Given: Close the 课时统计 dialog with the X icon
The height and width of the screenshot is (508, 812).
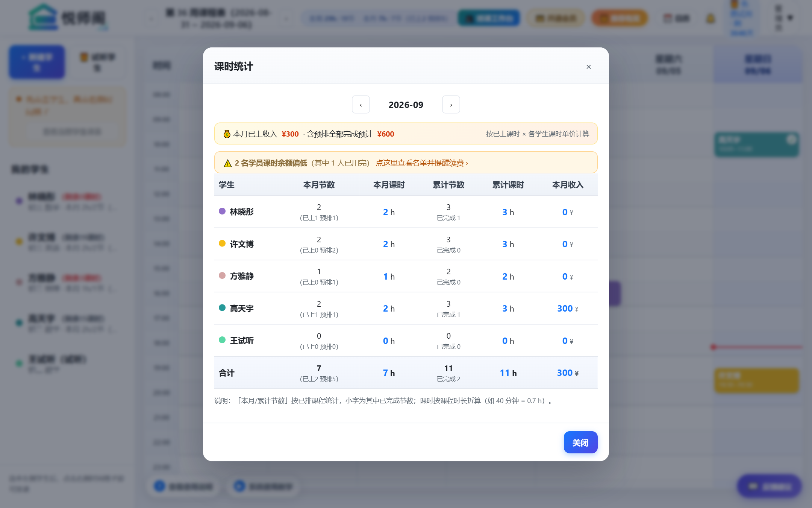Looking at the screenshot, I should 589,67.
